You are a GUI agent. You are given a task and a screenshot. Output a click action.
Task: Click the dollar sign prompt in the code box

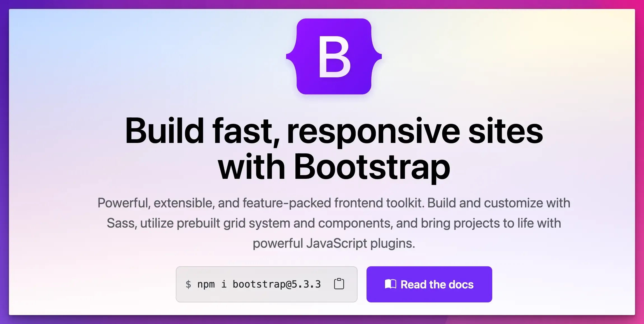(x=188, y=284)
